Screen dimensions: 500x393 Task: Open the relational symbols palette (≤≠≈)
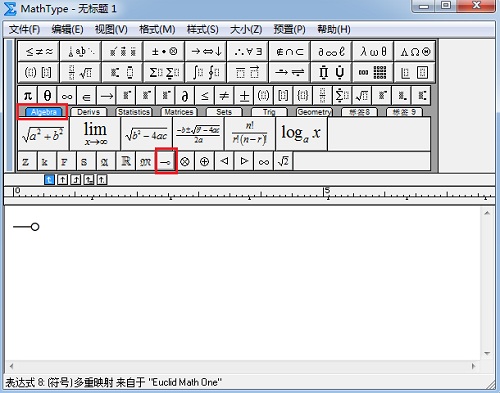click(39, 51)
